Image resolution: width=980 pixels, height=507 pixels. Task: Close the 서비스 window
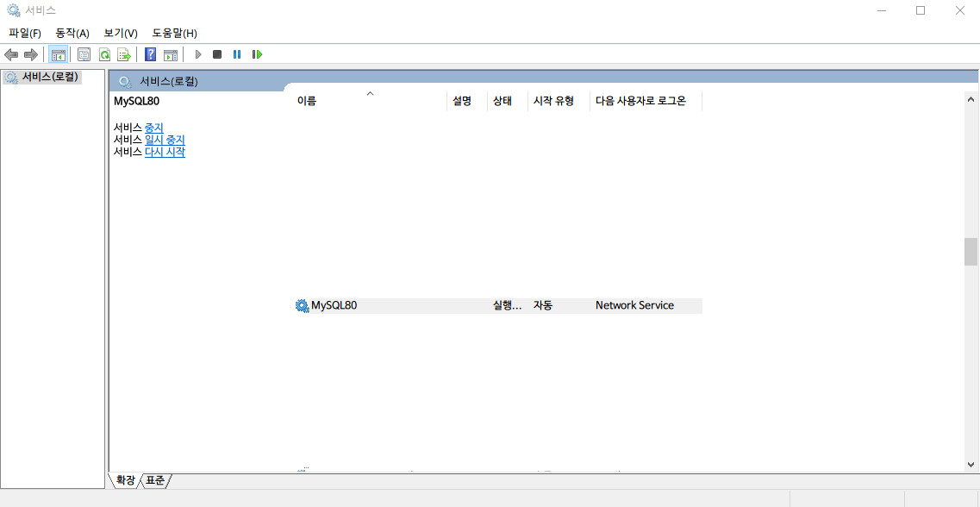pos(960,10)
